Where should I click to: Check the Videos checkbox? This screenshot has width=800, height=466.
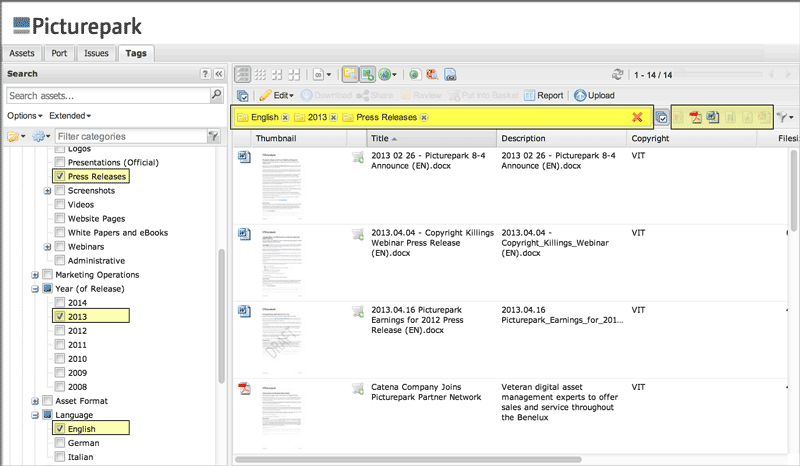pos(60,204)
